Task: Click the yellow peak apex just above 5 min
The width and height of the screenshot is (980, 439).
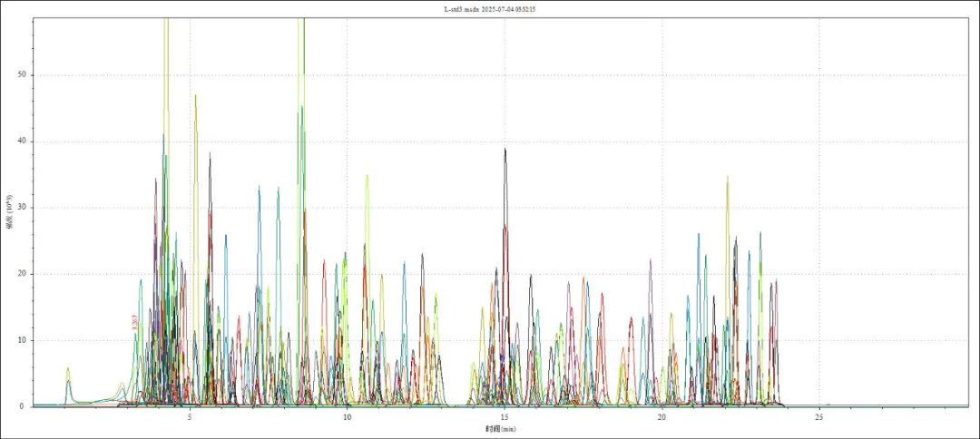Action: click(x=195, y=95)
